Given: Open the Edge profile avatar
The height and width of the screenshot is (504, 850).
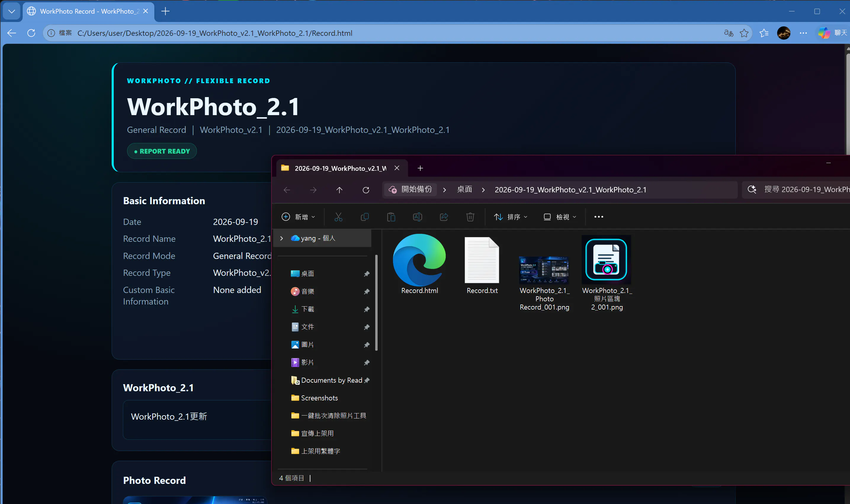Looking at the screenshot, I should [x=784, y=33].
